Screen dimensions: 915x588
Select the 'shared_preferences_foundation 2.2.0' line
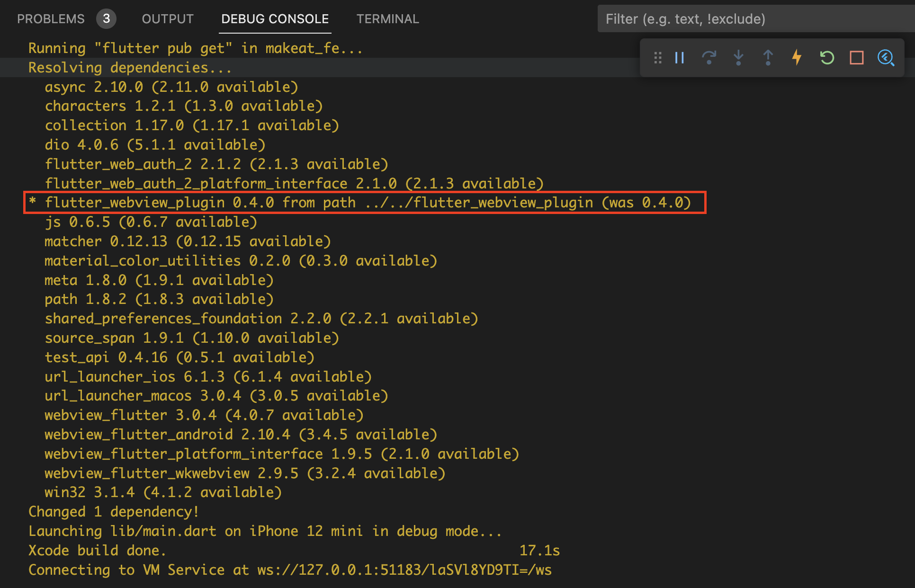point(261,319)
